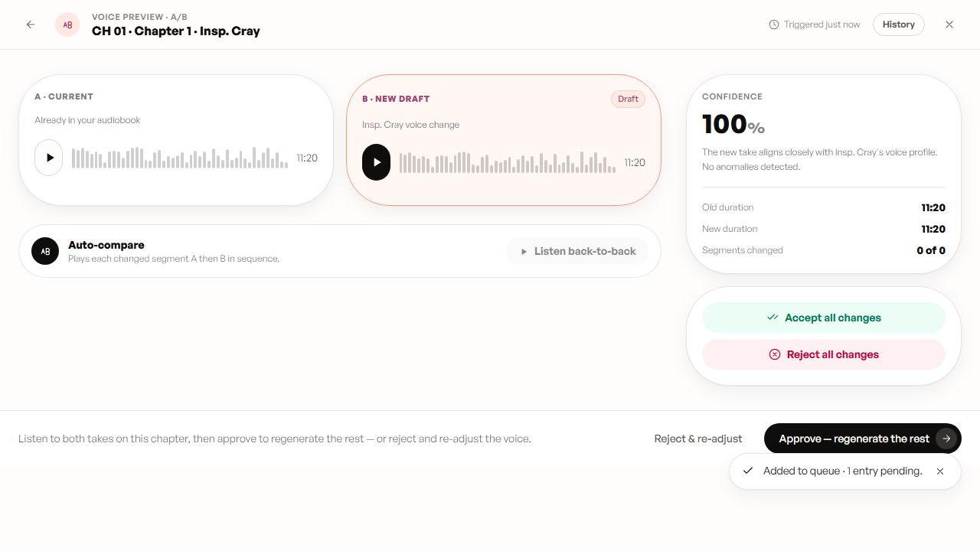Play take B new draft audio
The image size is (980, 551).
pos(376,162)
